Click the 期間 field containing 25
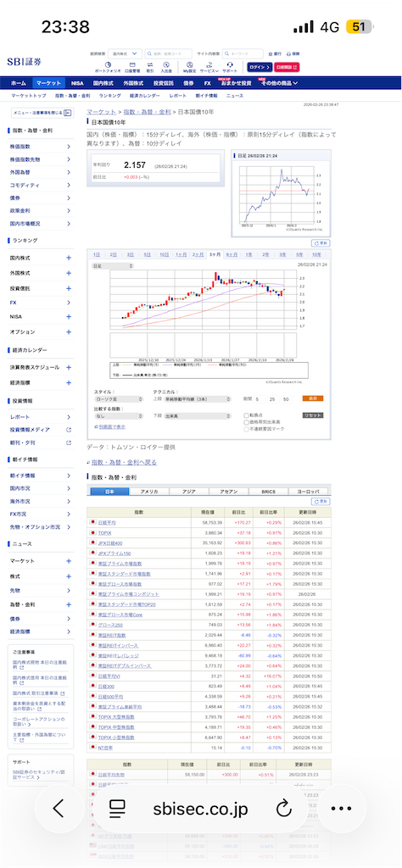The image size is (402, 868). pyautogui.click(x=271, y=399)
